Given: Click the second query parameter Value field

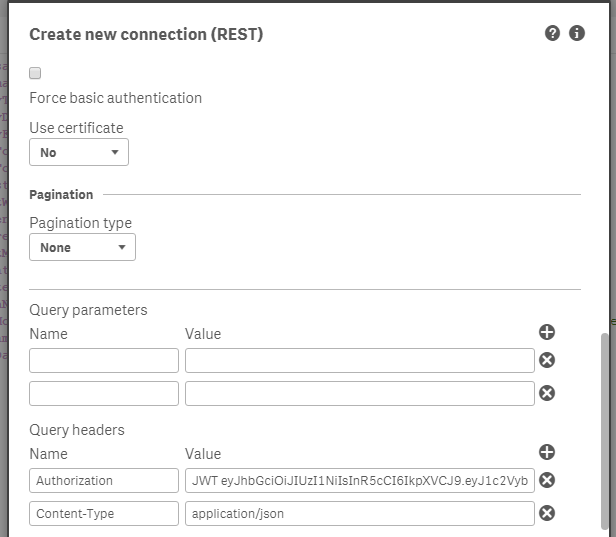Looking at the screenshot, I should (360, 393).
